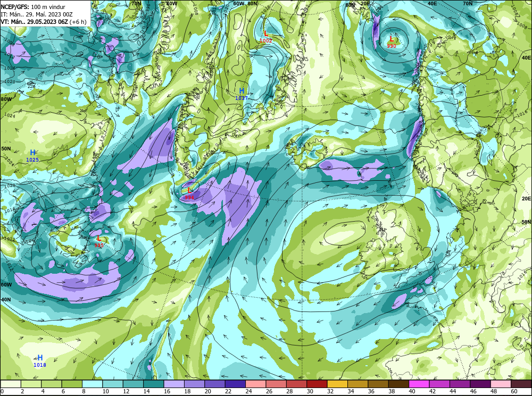Pick the 16–18 light lavender legend swatch
The image size is (532, 396).
174,384
